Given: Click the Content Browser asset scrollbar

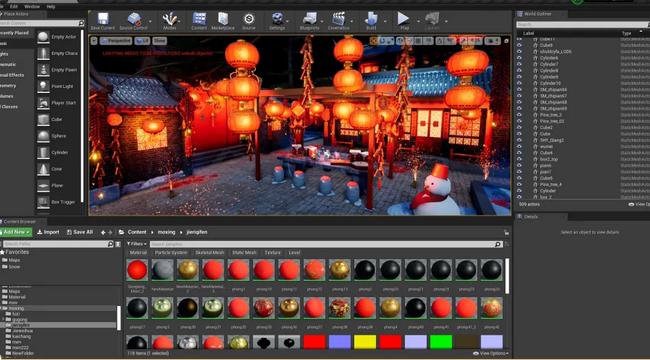Looking at the screenshot, I should 507,275.
